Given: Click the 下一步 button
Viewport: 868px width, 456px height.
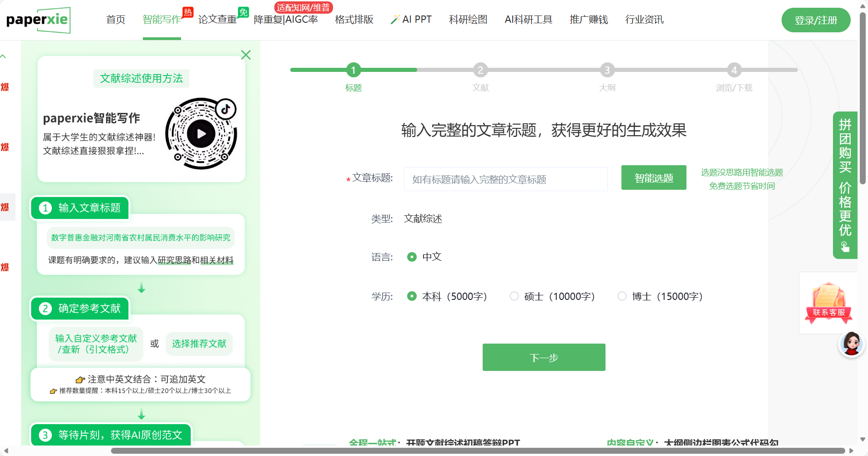Looking at the screenshot, I should [x=544, y=357].
